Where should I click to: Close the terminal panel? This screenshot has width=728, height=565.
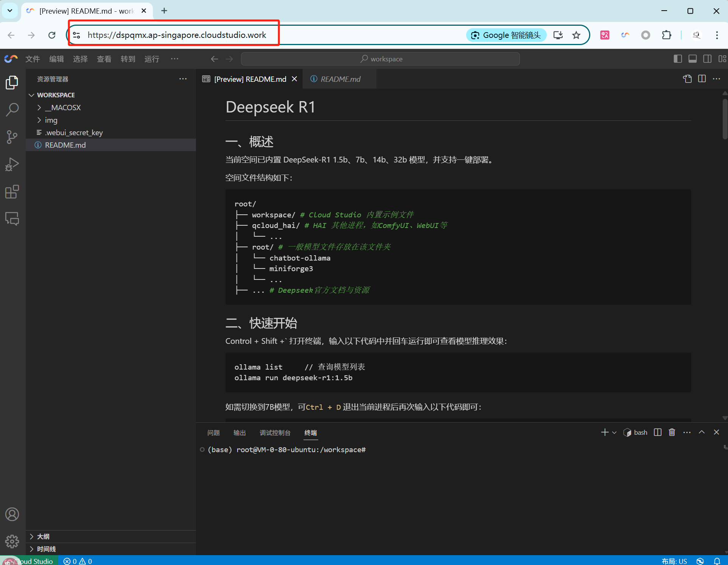pos(716,432)
